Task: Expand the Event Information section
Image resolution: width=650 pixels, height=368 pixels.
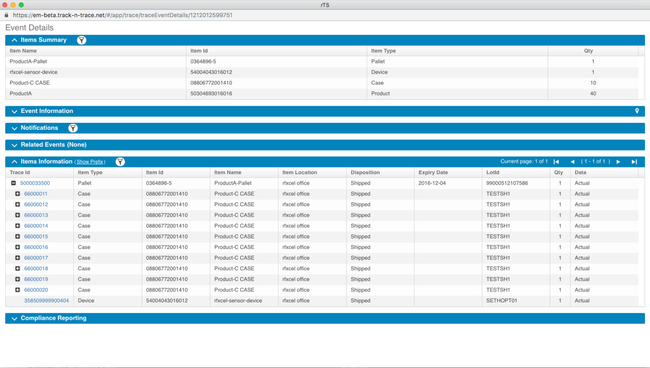Action: coord(15,111)
